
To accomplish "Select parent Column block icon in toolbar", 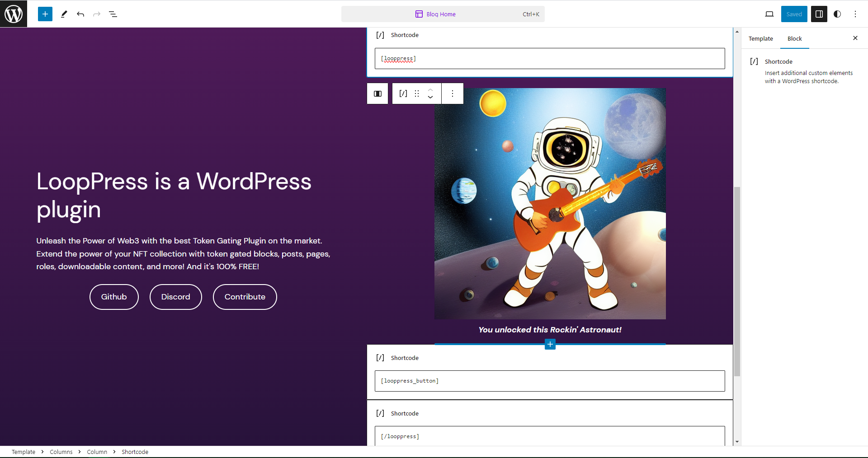I will (x=377, y=93).
